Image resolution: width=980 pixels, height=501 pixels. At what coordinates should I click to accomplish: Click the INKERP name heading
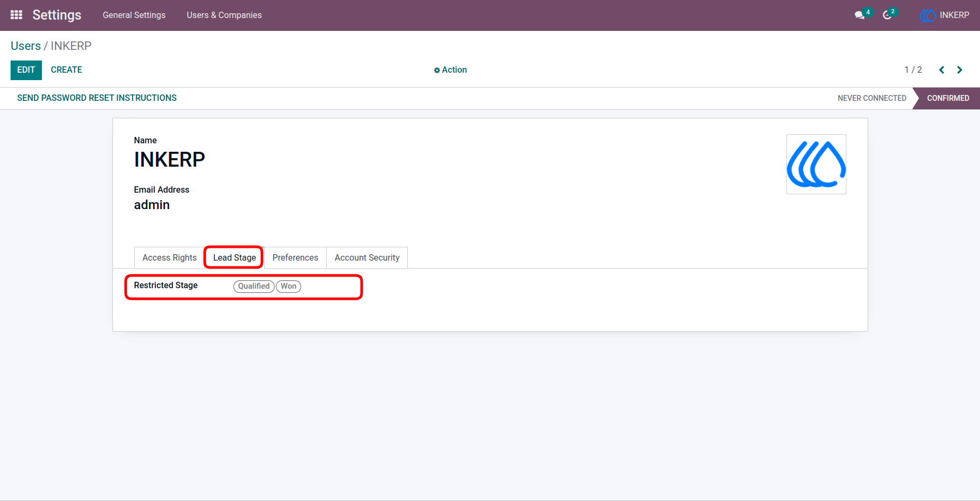pyautogui.click(x=169, y=160)
